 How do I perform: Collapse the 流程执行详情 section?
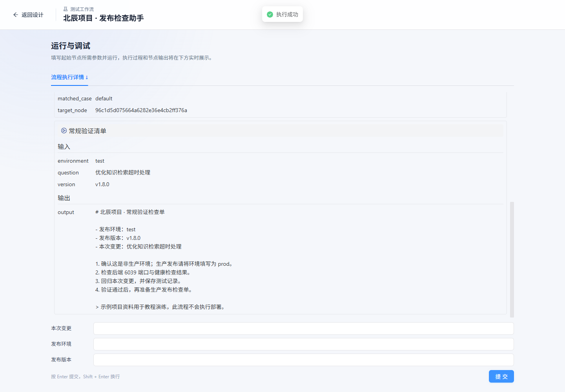(69, 77)
